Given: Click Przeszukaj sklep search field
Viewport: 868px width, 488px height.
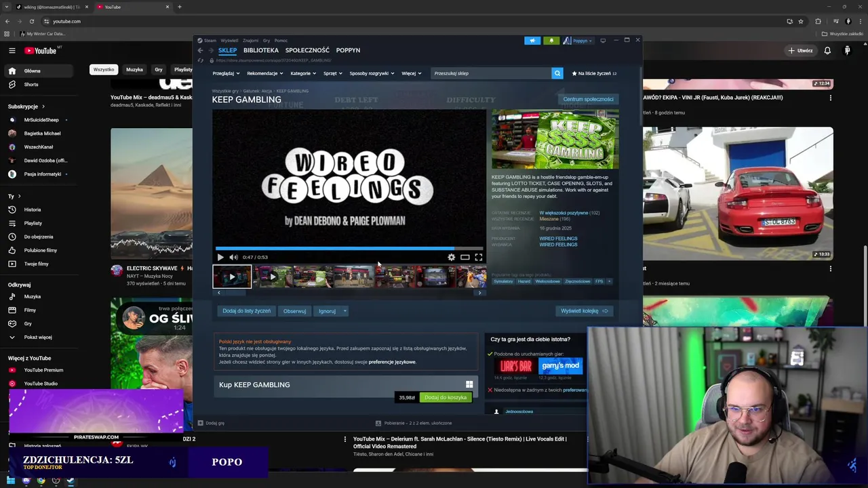Looking at the screenshot, I should (492, 73).
